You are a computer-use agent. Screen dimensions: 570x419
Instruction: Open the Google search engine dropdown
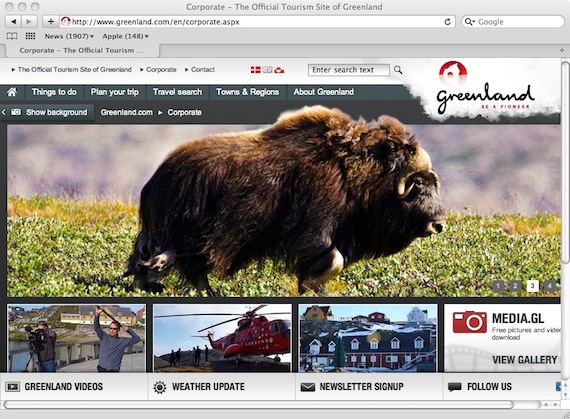(470, 22)
